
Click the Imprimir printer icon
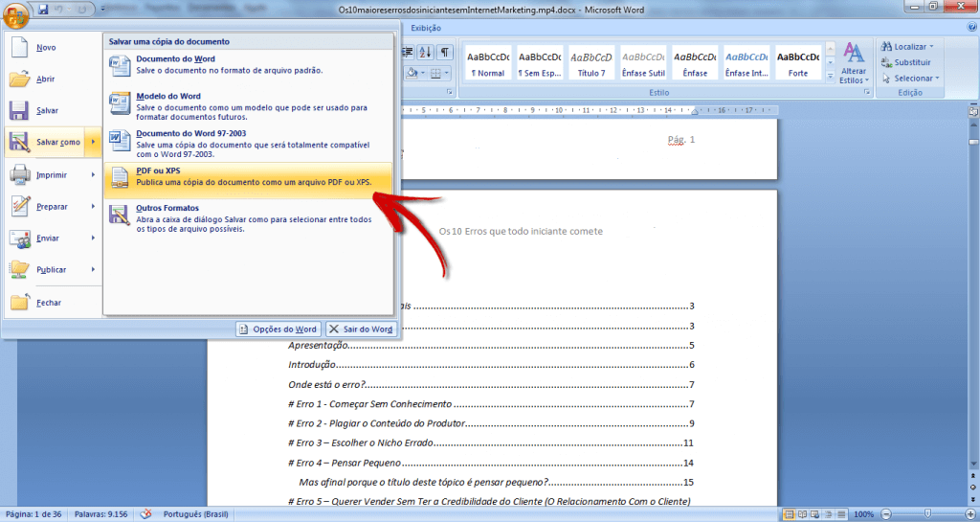tap(20, 174)
